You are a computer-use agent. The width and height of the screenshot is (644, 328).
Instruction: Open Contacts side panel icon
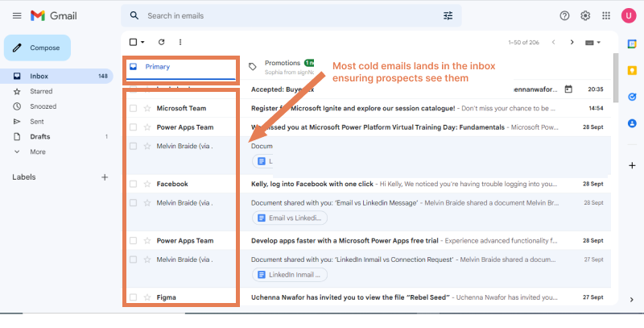[632, 123]
